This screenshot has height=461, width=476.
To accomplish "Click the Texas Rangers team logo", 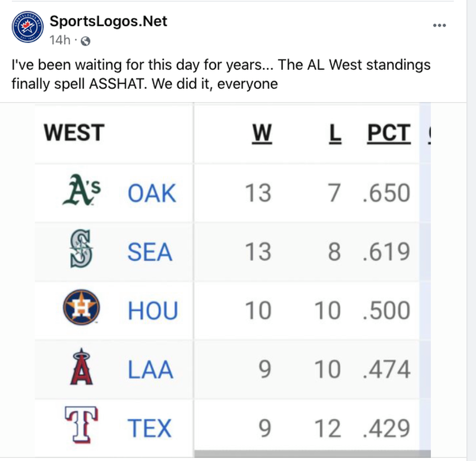I will (x=81, y=425).
